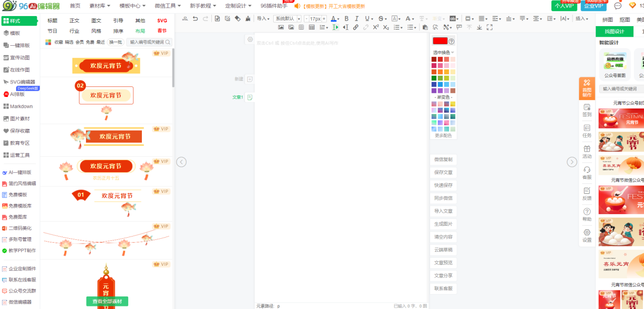Screen dimensions: 644x309
Task: Enter fullscreen mode via the toolbar icon
Action: [x=489, y=28]
